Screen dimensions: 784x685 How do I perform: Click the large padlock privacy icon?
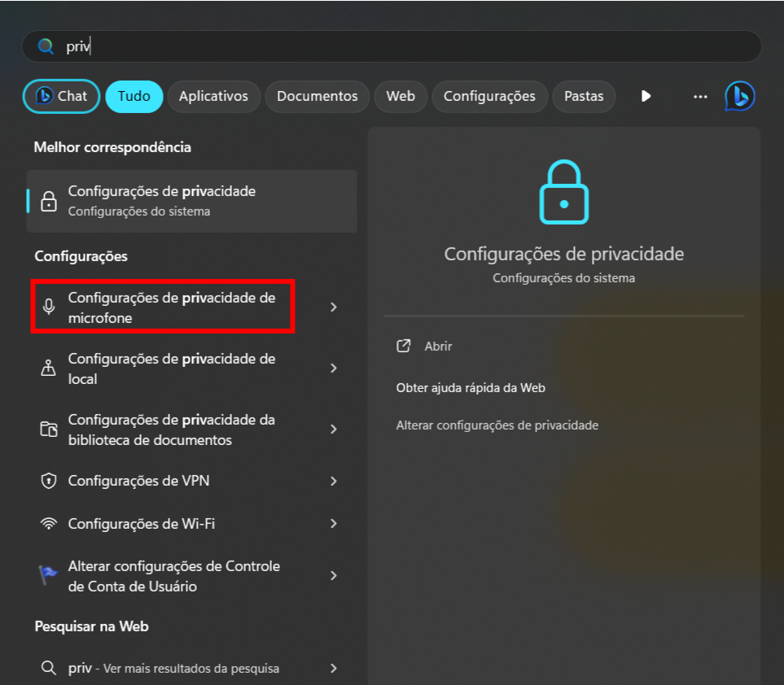[x=563, y=192]
